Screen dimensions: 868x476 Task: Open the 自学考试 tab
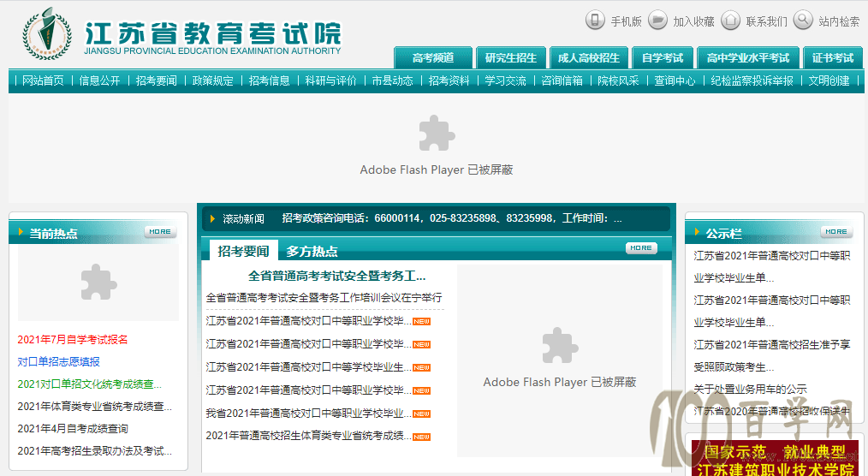click(662, 57)
